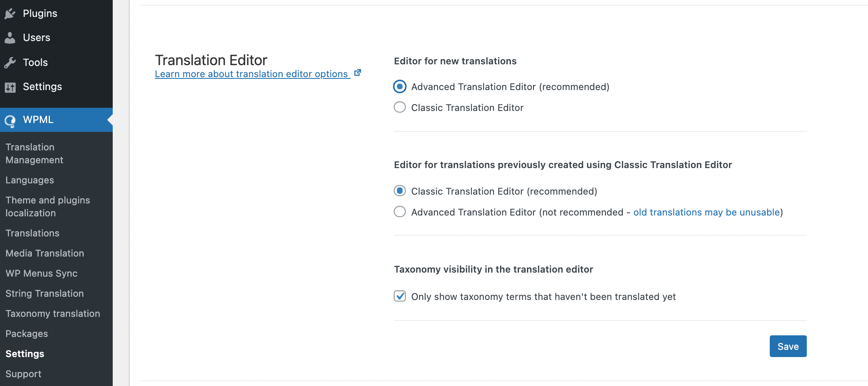868x386 pixels.
Task: Click the Save button
Action: 788,346
